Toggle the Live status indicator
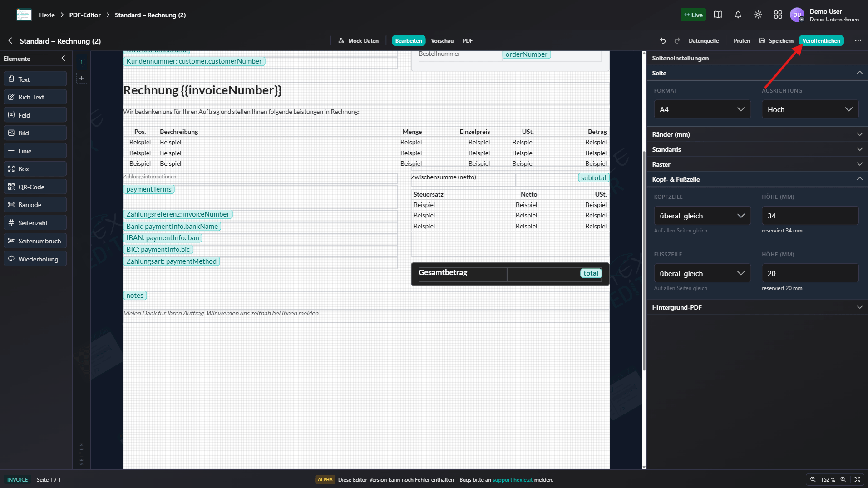Image resolution: width=868 pixels, height=488 pixels. 693,15
